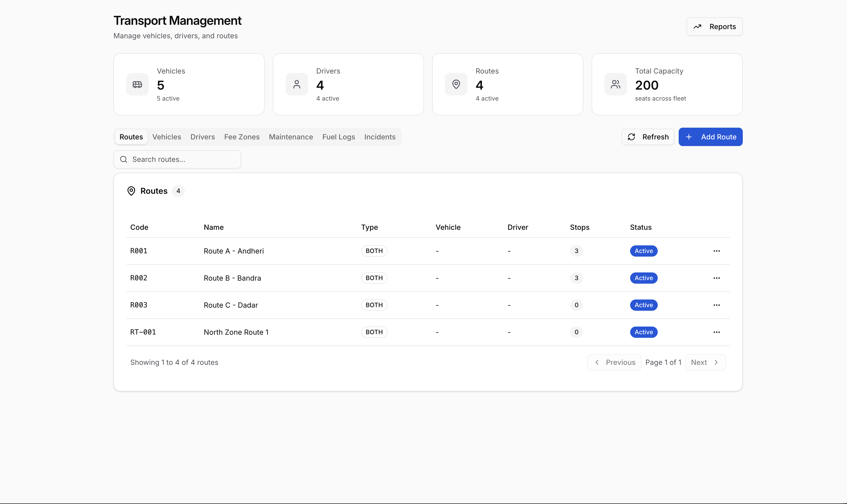Viewport: 847px width, 504px height.
Task: Click the Vehicles stat card bus icon
Action: (137, 84)
